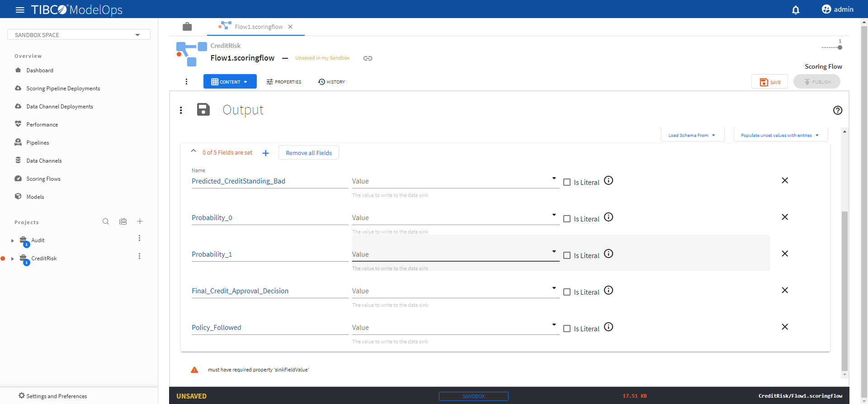The width and height of the screenshot is (868, 404).
Task: Click the version timeline marker 1
Action: click(840, 47)
